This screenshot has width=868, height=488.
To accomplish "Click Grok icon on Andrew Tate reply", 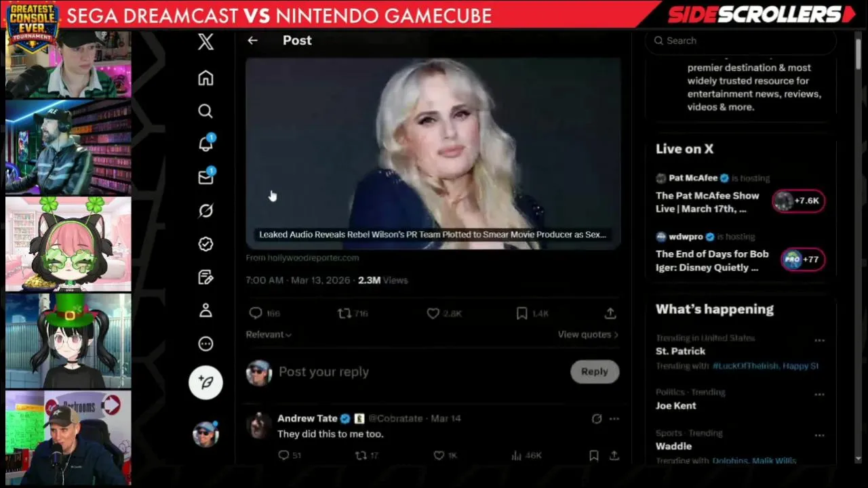I will coord(597,419).
